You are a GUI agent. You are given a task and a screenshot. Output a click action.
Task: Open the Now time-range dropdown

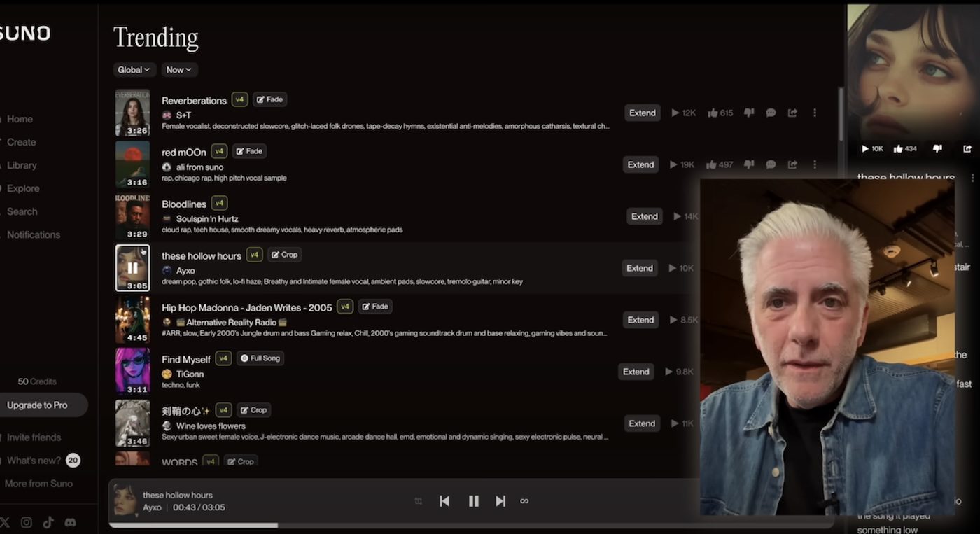click(x=179, y=70)
